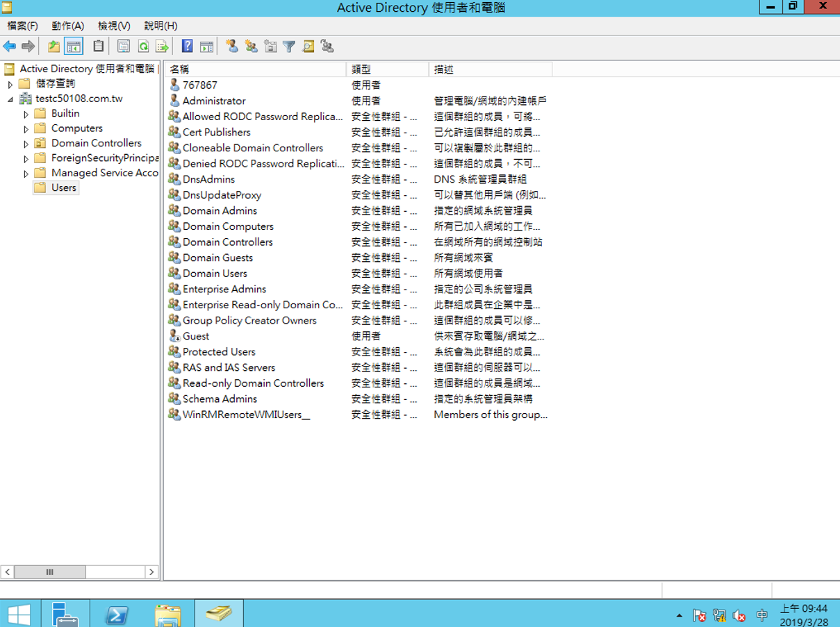Image resolution: width=840 pixels, height=627 pixels.
Task: Expand Computers container arrow
Action: point(26,129)
